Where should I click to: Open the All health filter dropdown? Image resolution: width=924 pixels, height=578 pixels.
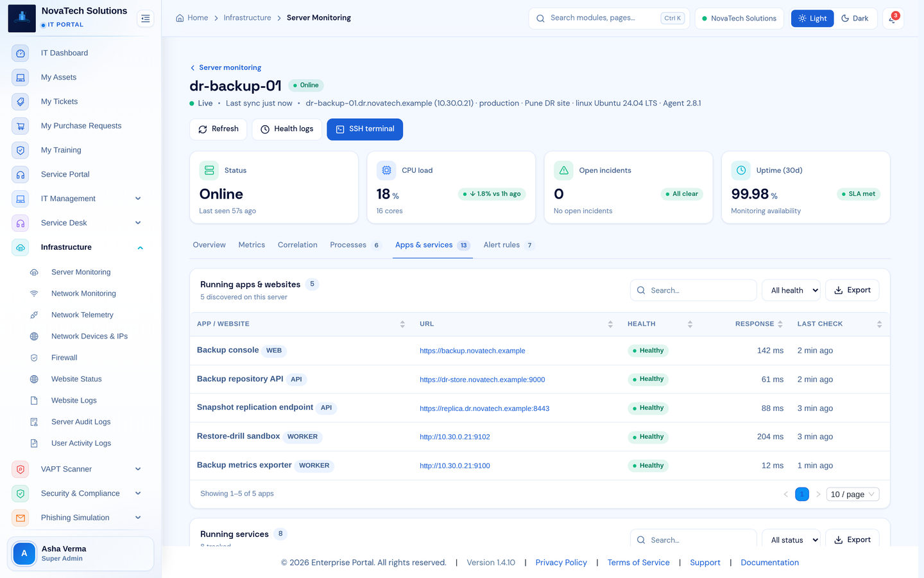pos(791,290)
